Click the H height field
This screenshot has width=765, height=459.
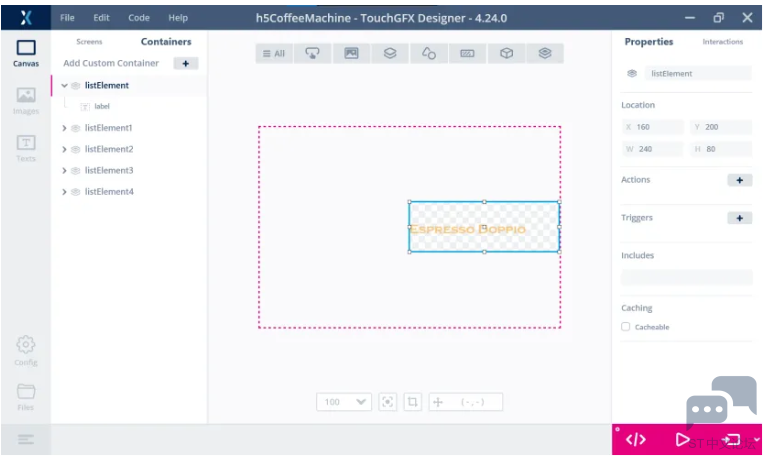pos(721,149)
